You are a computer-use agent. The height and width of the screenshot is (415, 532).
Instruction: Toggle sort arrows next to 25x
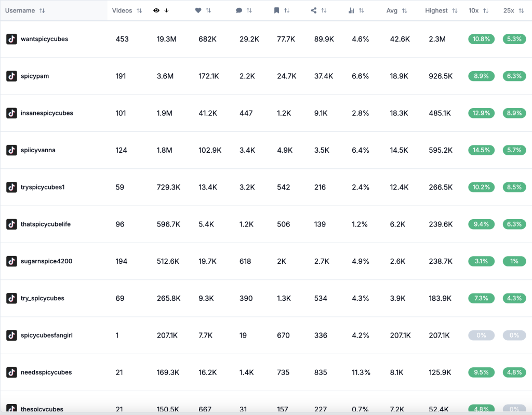pyautogui.click(x=521, y=10)
